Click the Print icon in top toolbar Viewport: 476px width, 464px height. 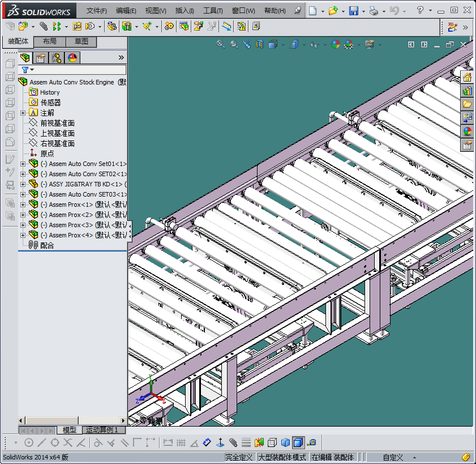coord(373,11)
